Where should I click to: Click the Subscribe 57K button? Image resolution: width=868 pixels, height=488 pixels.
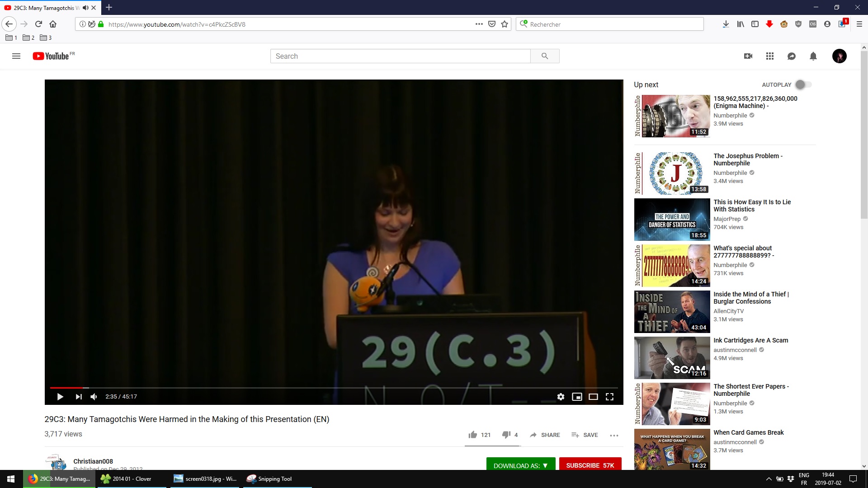pos(590,465)
